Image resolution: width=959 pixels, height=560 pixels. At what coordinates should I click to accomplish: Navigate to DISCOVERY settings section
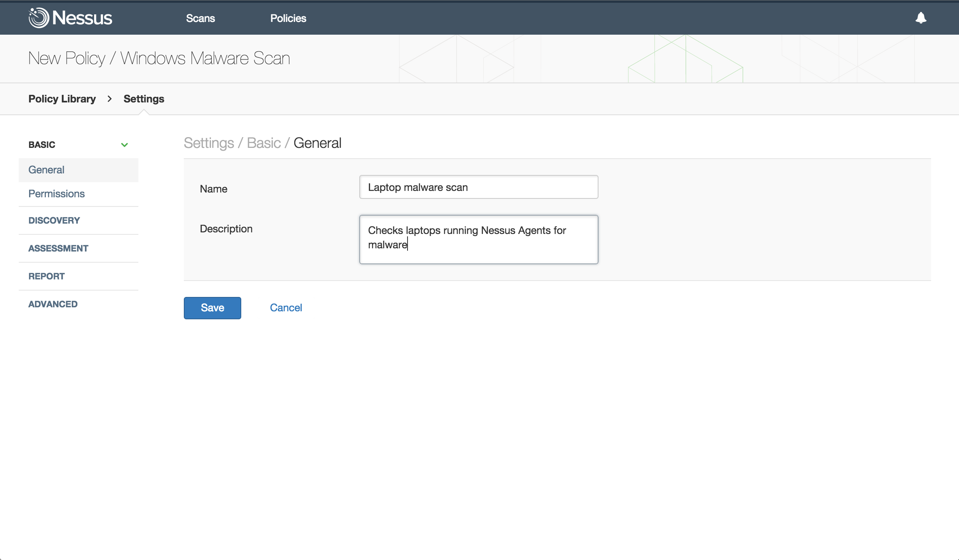coord(53,220)
